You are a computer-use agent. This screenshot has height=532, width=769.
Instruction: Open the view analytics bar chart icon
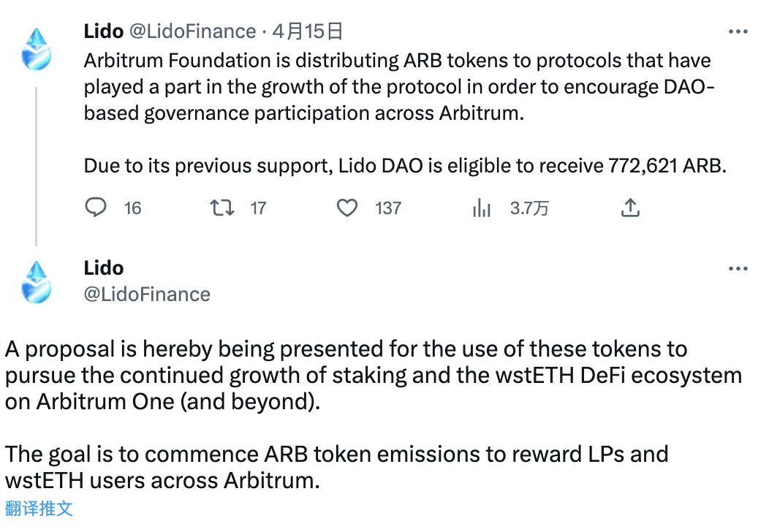tap(481, 208)
